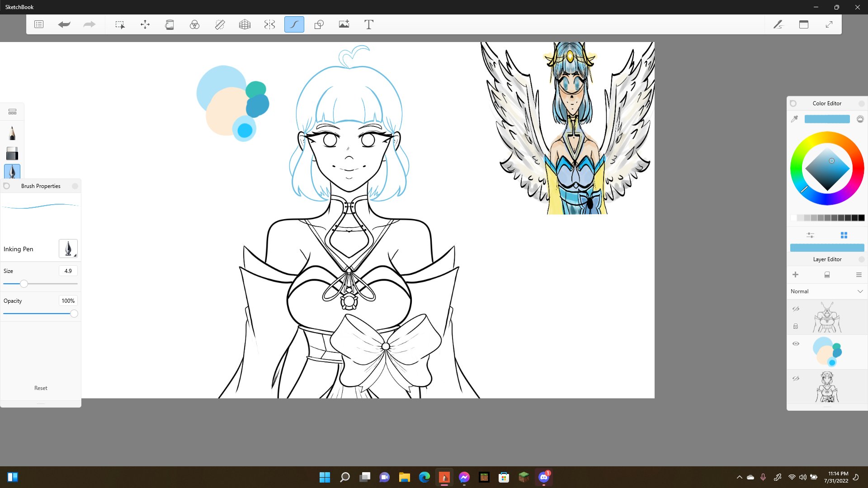Open the Transform move tool
868x488 pixels.
pyautogui.click(x=145, y=24)
